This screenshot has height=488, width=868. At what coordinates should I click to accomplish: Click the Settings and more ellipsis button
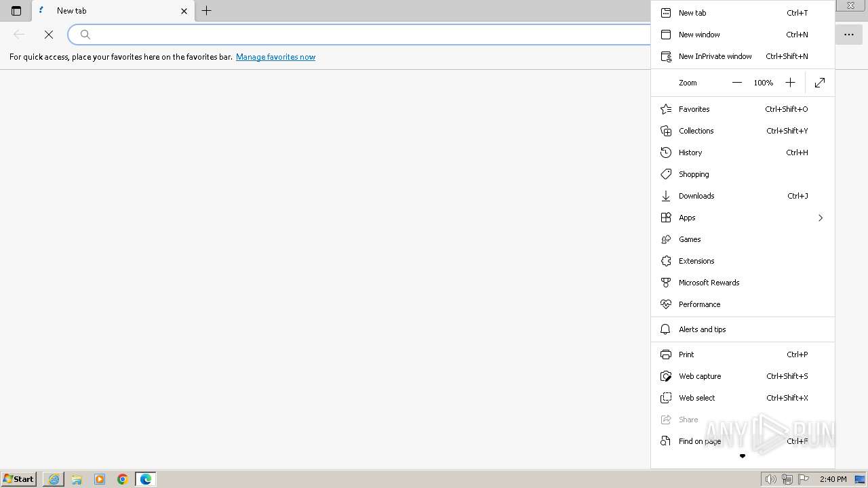[849, 35]
